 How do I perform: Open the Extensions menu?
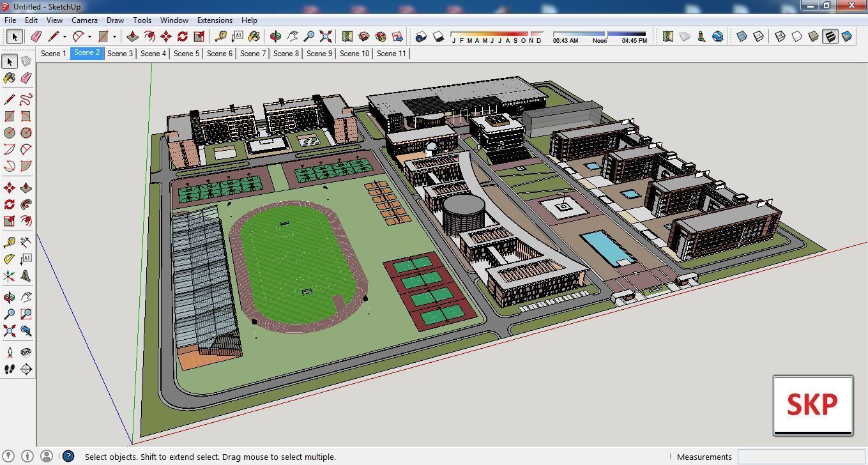point(215,20)
